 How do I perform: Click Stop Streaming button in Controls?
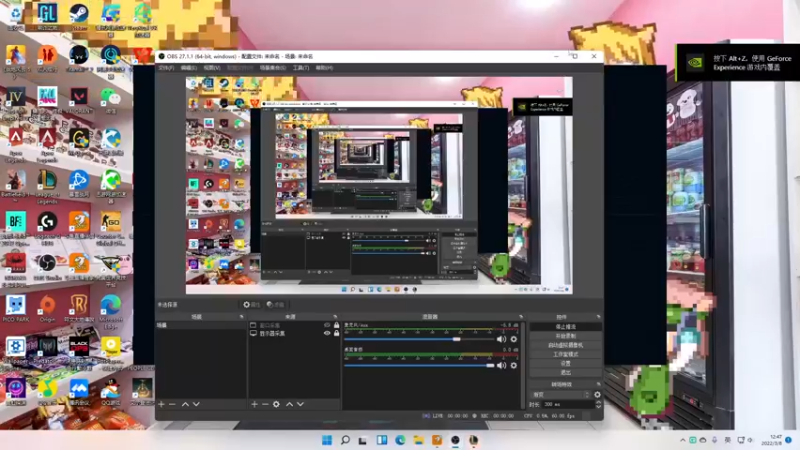point(565,327)
